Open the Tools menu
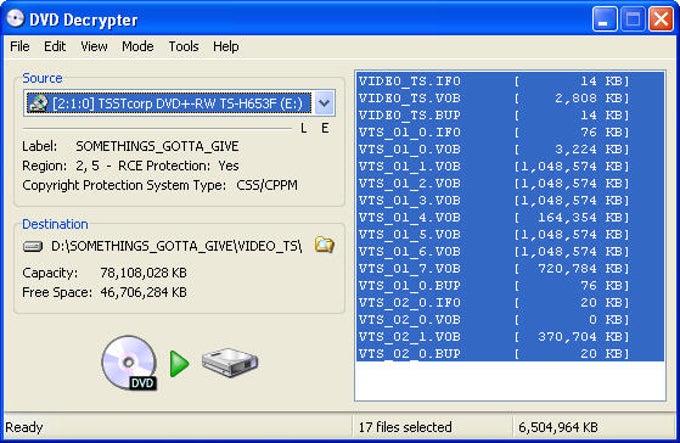 tap(183, 46)
